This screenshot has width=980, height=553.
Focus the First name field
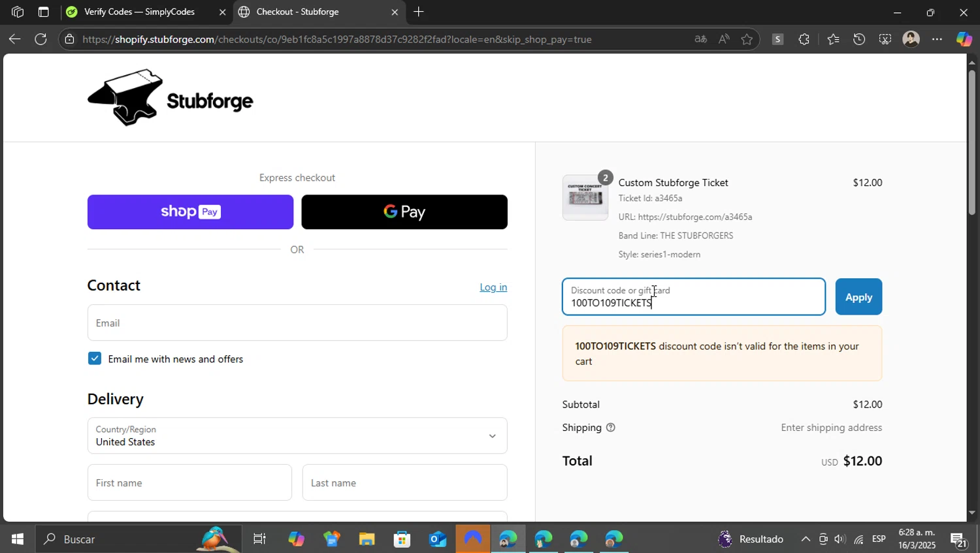(x=189, y=482)
